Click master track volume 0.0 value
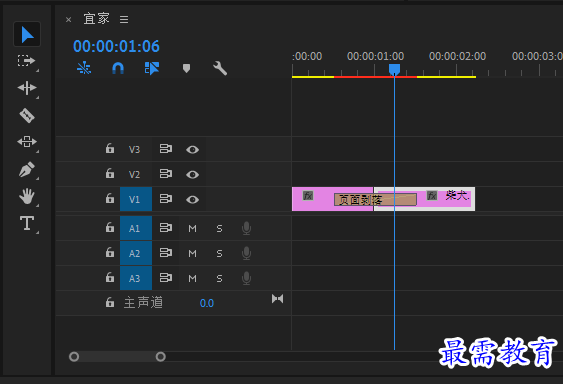Image resolution: width=563 pixels, height=384 pixels. tap(206, 304)
